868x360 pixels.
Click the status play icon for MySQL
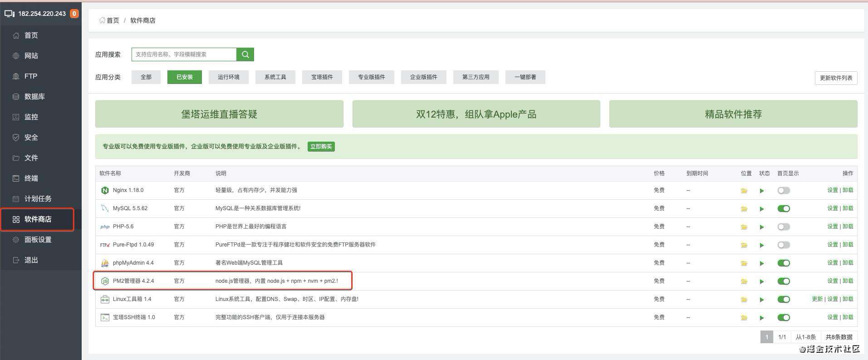[x=762, y=209]
